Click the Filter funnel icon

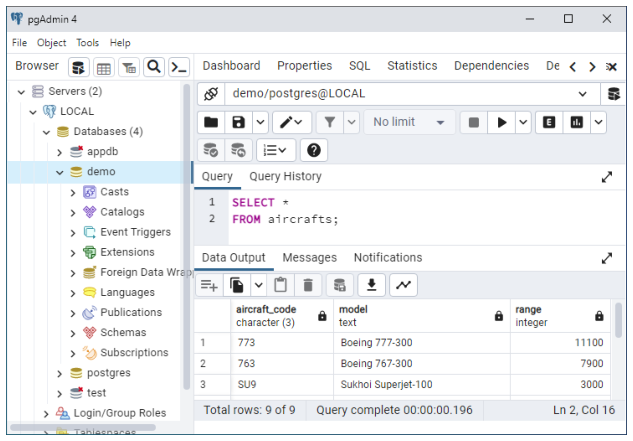tap(330, 122)
